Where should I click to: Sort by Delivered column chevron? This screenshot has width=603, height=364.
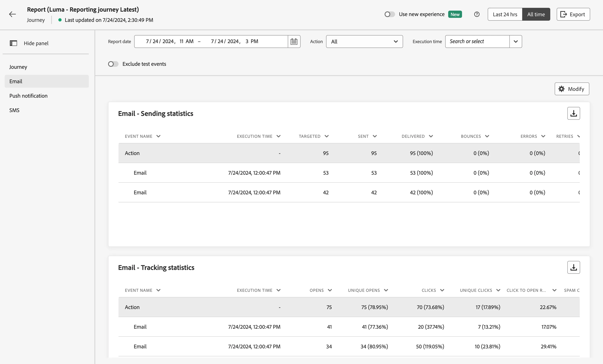click(431, 136)
